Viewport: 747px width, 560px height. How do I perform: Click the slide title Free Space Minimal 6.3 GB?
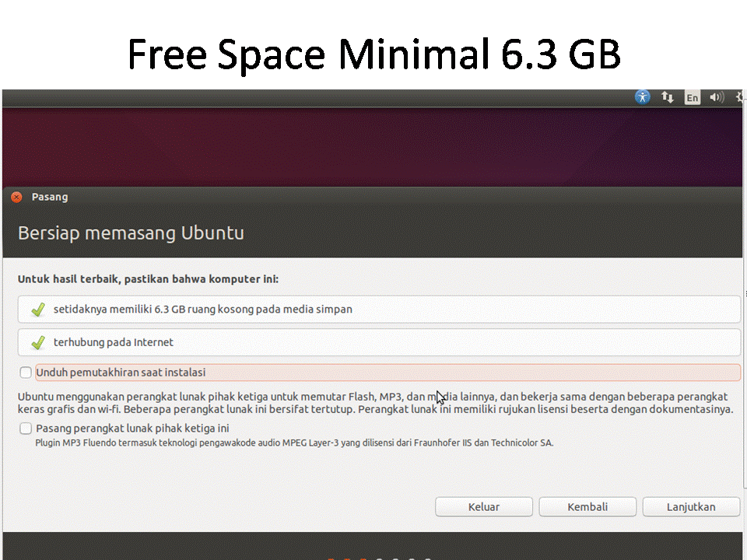(374, 54)
